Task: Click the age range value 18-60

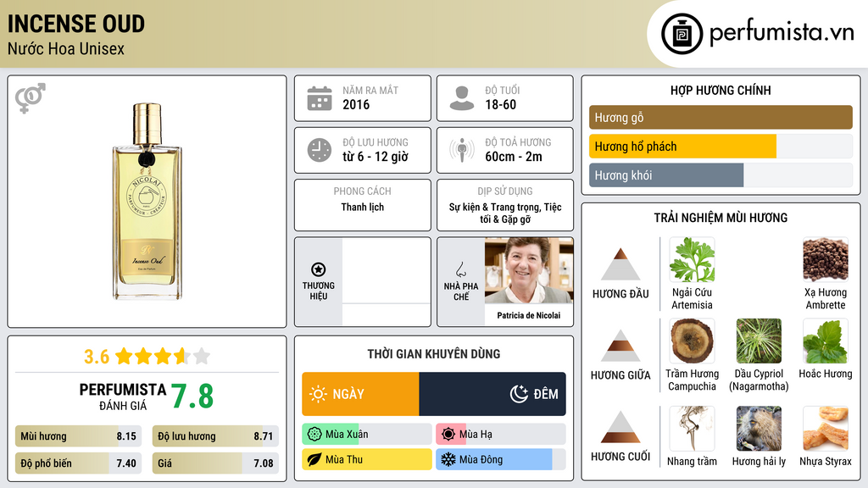Action: (x=500, y=104)
